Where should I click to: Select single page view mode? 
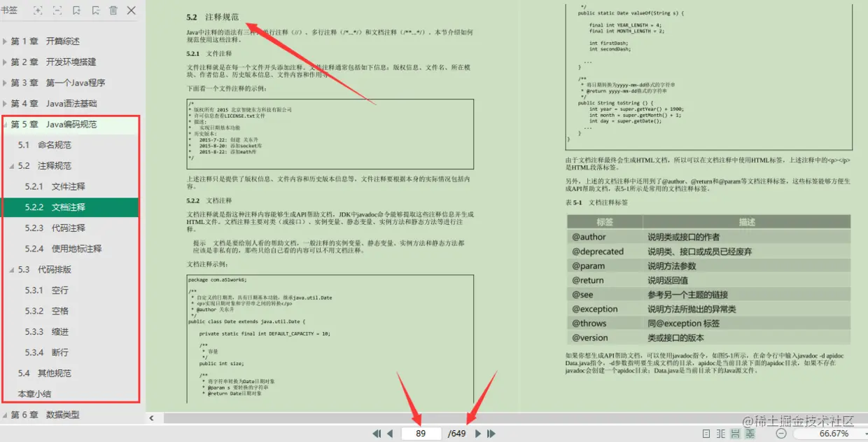click(x=706, y=434)
